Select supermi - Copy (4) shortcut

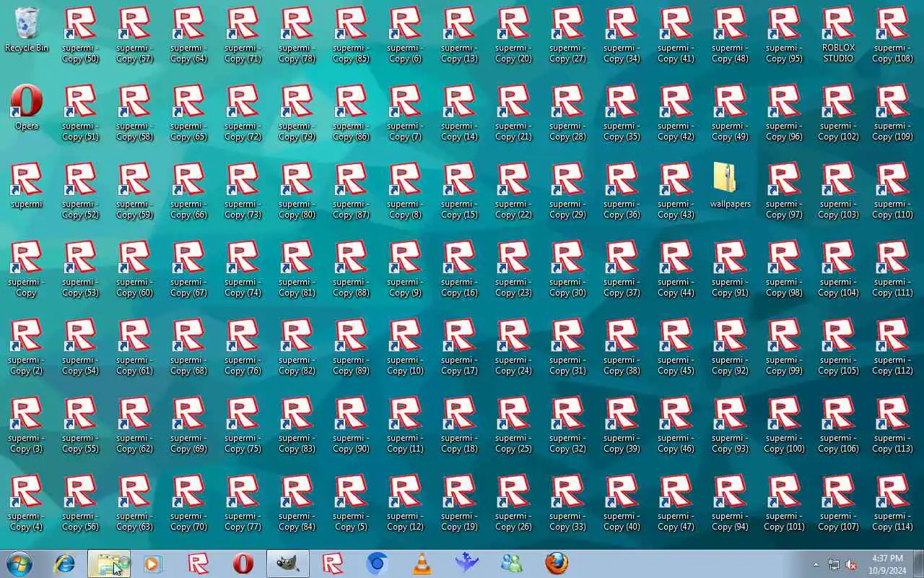tap(27, 503)
